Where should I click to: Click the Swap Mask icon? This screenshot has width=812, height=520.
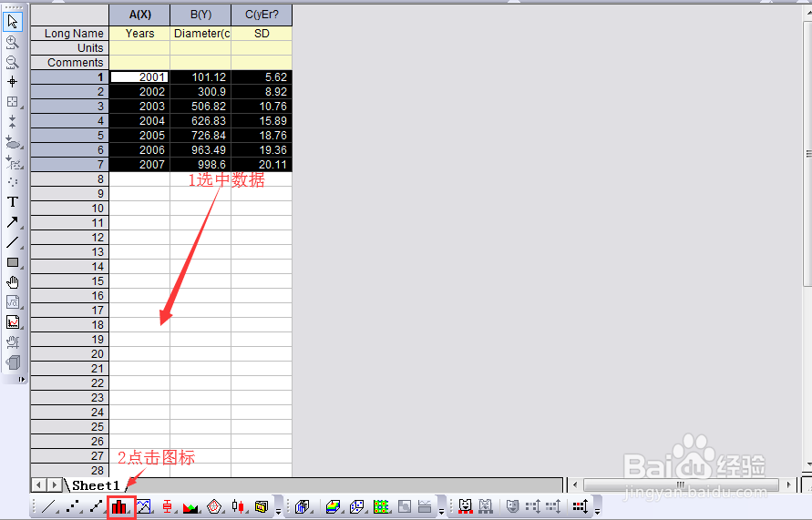pyautogui.click(x=513, y=506)
